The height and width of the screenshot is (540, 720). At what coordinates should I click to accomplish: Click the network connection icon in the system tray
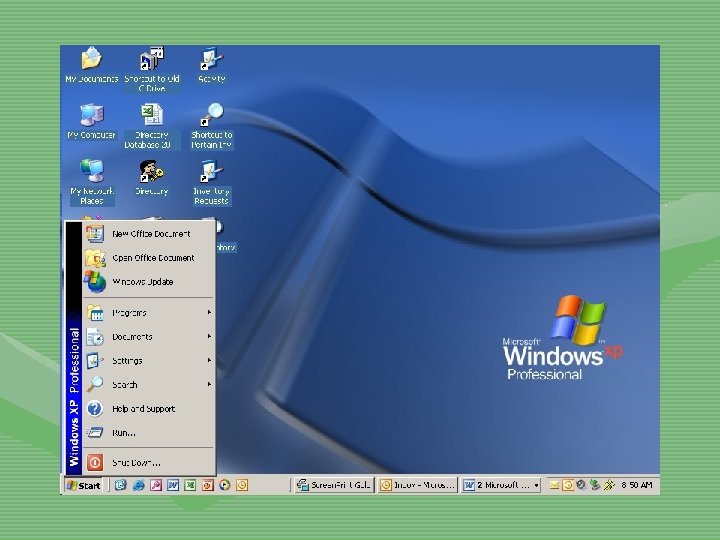595,485
